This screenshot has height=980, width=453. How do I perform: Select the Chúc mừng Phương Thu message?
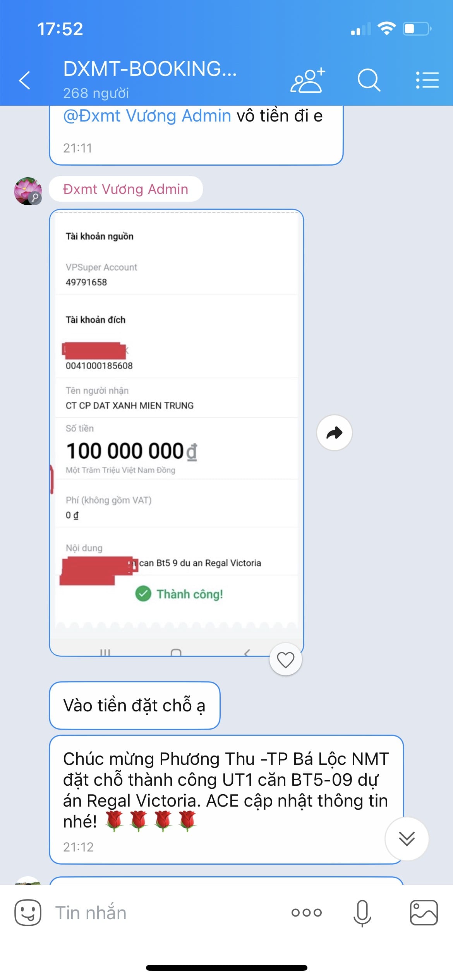pos(226,799)
